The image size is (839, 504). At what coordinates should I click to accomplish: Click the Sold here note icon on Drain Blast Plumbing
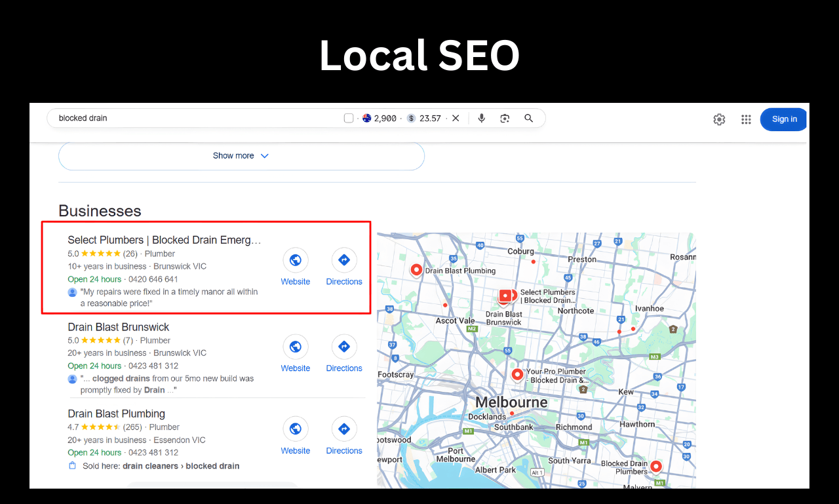[x=73, y=465]
